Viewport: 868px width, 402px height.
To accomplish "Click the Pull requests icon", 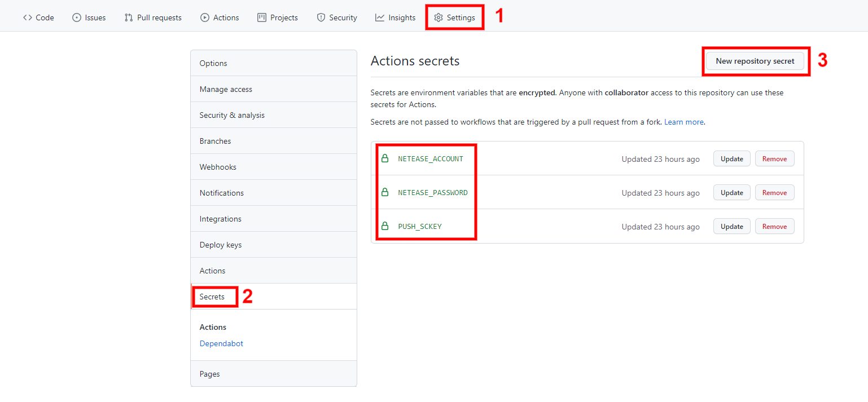I will pos(129,17).
